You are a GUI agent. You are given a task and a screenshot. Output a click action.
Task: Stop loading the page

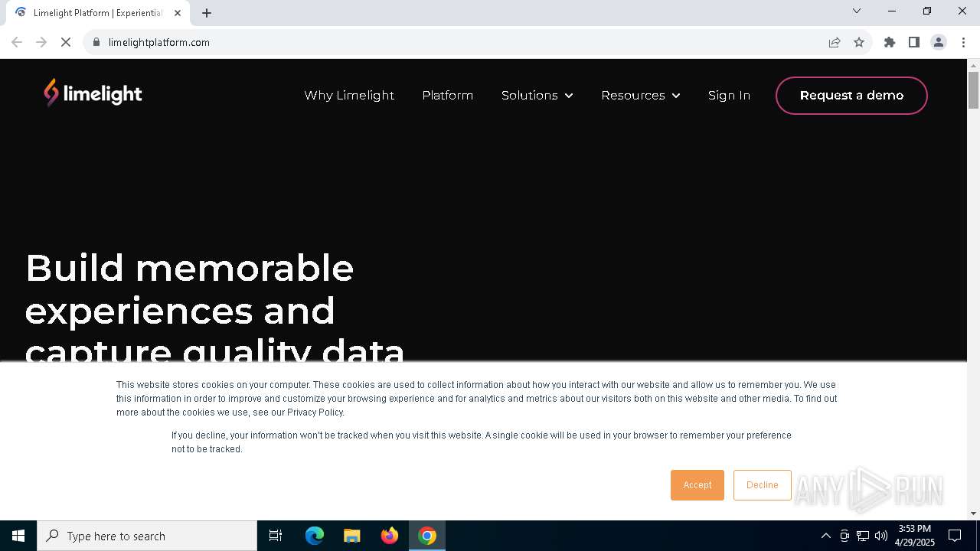point(66,42)
